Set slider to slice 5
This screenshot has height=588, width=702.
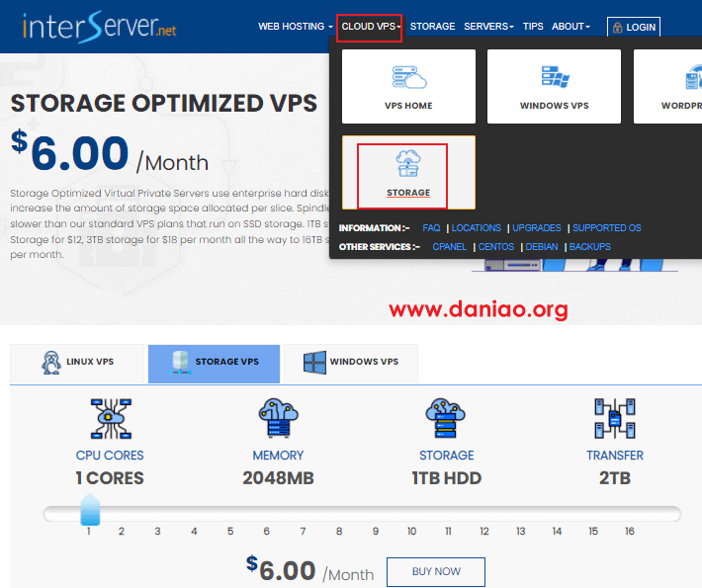tap(230, 531)
